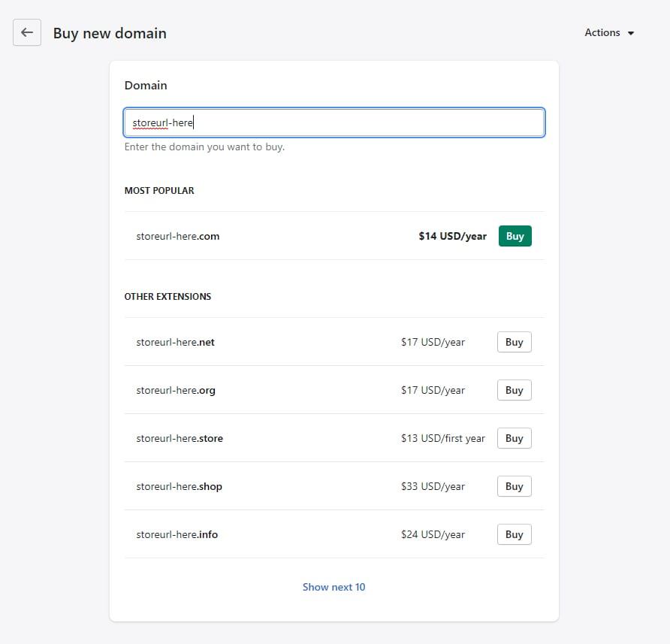This screenshot has width=670, height=644.
Task: Go back using the left arrow button
Action: click(x=27, y=32)
